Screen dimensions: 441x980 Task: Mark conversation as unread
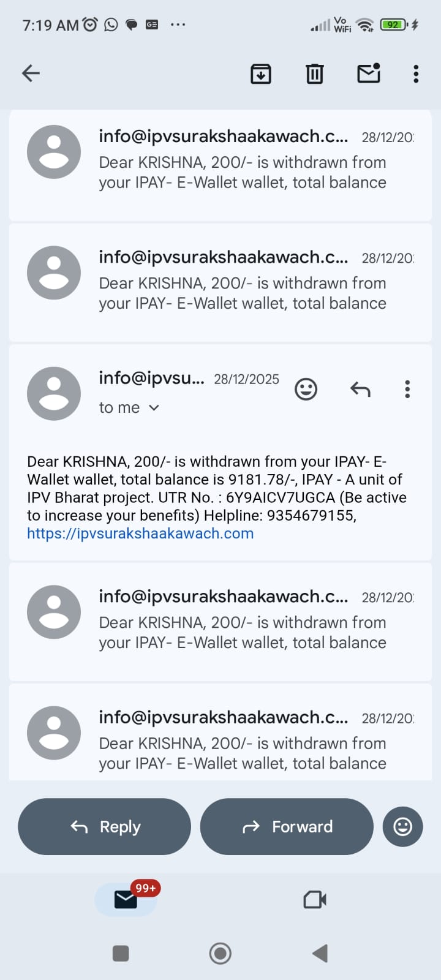click(x=369, y=73)
